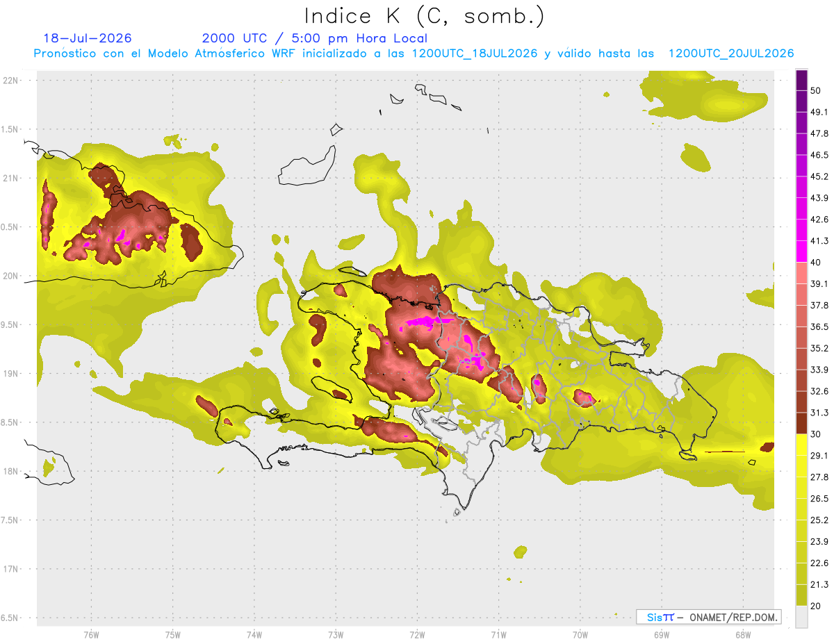Click legend value '47.8'
The image size is (834, 644).
(819, 133)
